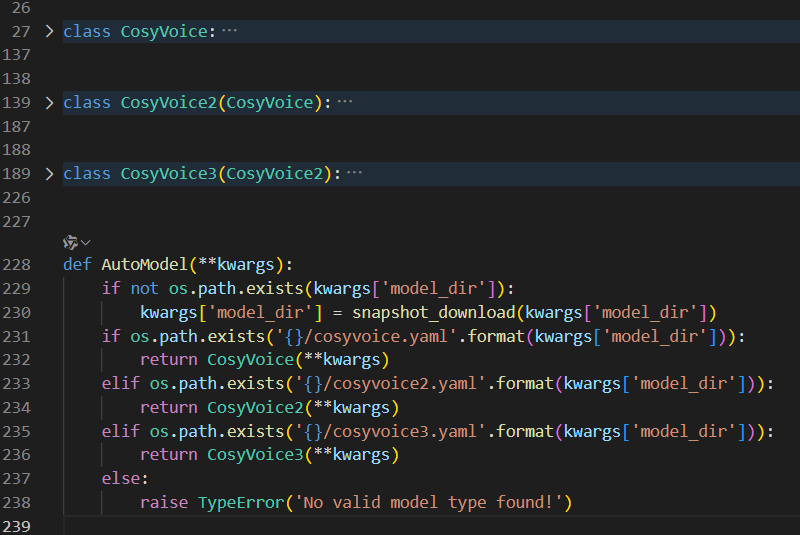The image size is (800, 535).
Task: Click the TypeError exception name
Action: pos(240,502)
